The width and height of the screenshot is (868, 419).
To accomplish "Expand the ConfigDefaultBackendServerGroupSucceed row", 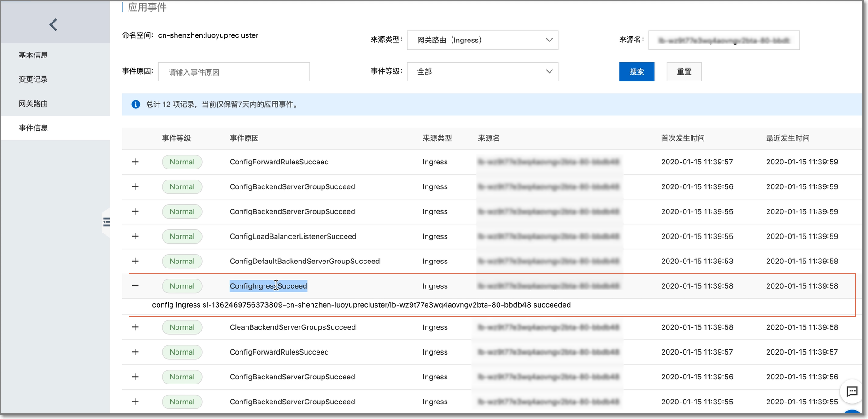I will point(135,262).
